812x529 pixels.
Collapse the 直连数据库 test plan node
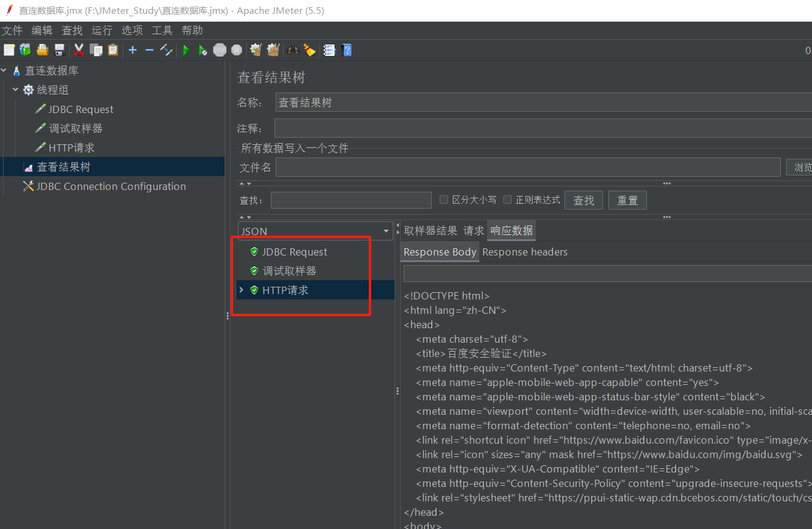[4, 71]
